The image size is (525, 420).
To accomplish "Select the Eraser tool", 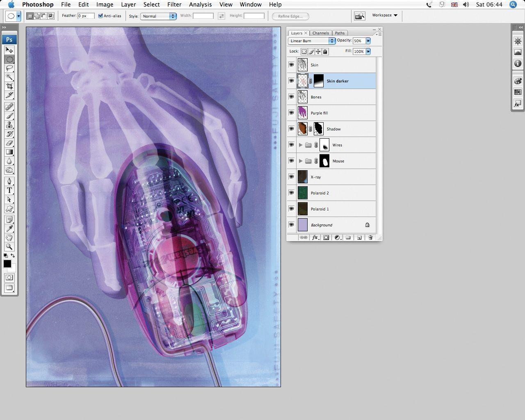I will [9, 143].
